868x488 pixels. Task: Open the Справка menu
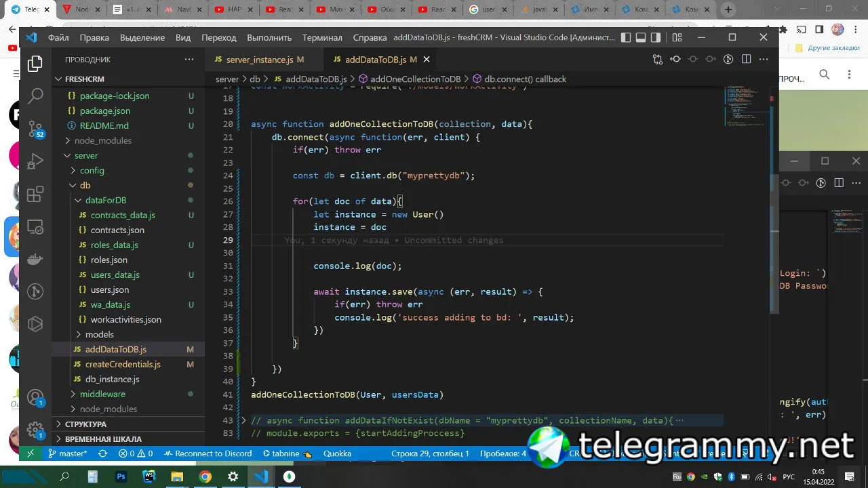[x=370, y=37]
